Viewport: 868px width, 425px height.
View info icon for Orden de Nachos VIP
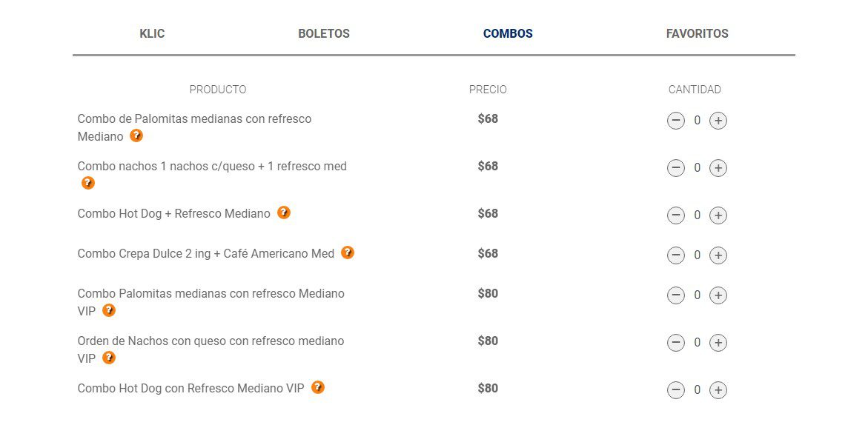(109, 358)
